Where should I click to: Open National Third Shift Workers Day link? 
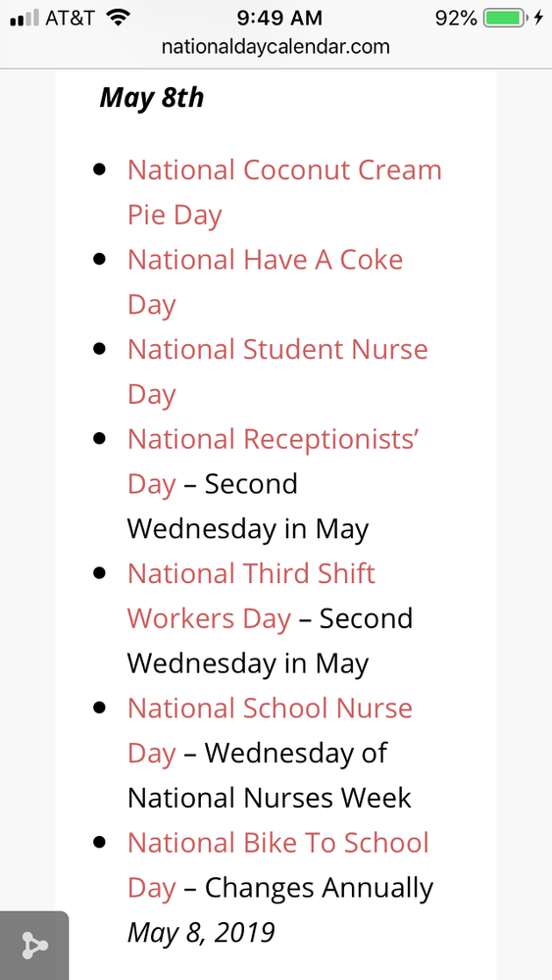pyautogui.click(x=251, y=596)
